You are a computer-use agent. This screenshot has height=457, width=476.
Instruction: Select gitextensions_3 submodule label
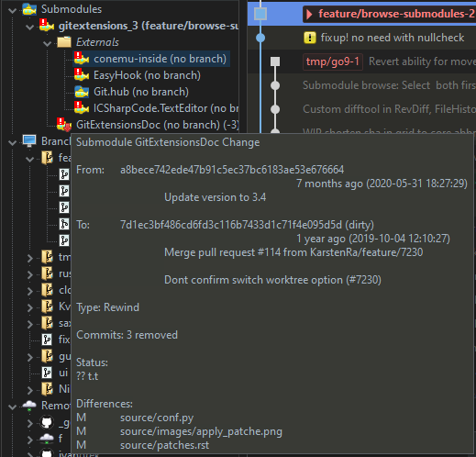point(149,26)
